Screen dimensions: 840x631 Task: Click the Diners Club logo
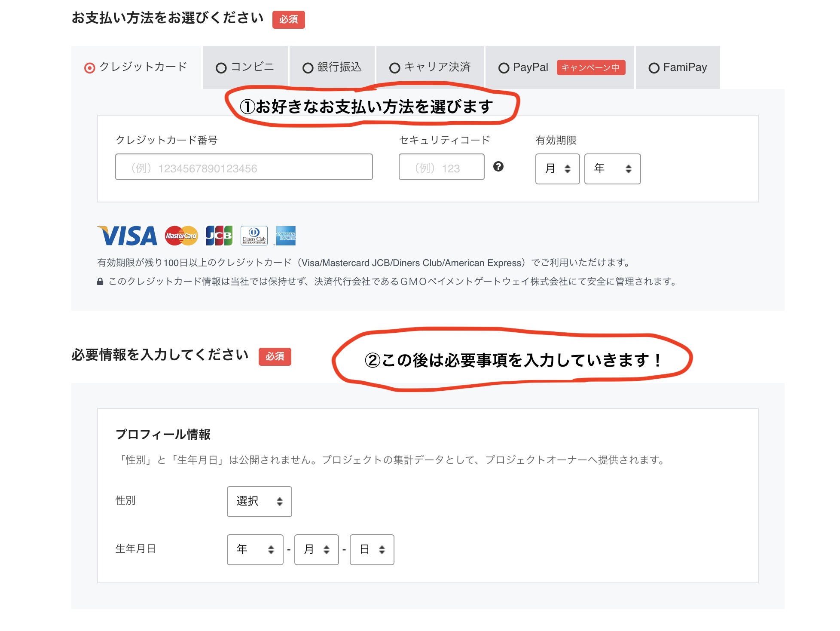[254, 236]
